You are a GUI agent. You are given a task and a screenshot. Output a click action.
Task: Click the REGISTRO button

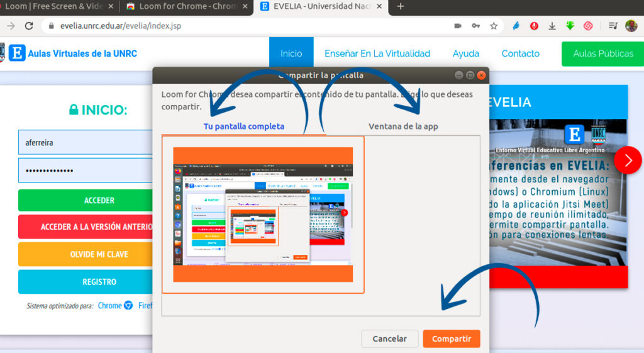[86, 281]
